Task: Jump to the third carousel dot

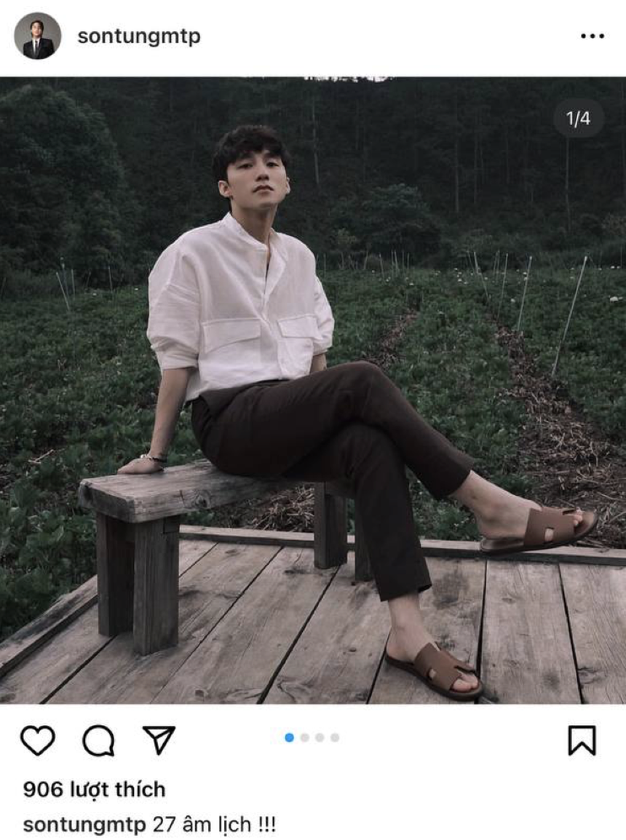Action: (320, 737)
